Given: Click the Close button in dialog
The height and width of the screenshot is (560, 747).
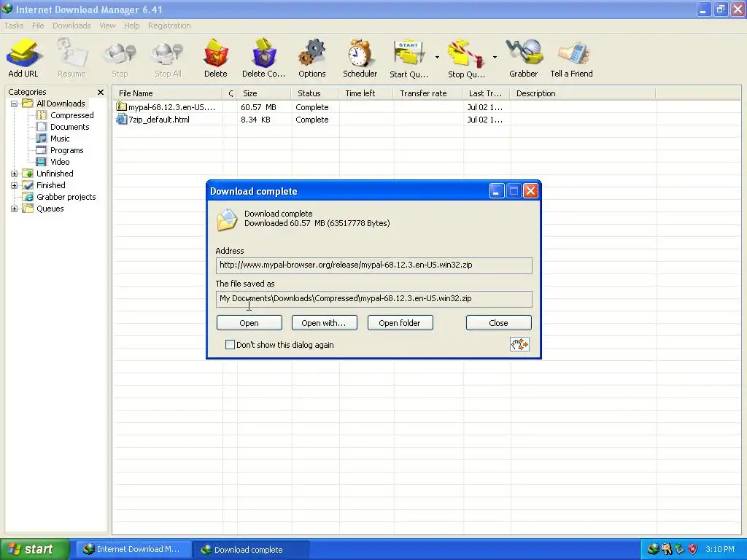Looking at the screenshot, I should pos(498,323).
